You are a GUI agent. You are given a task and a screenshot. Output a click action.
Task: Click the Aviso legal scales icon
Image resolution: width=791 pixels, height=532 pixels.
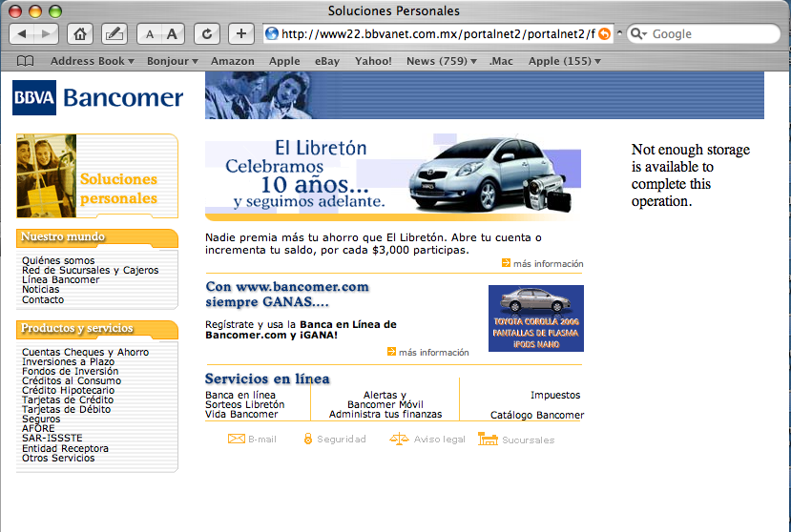[x=399, y=439]
